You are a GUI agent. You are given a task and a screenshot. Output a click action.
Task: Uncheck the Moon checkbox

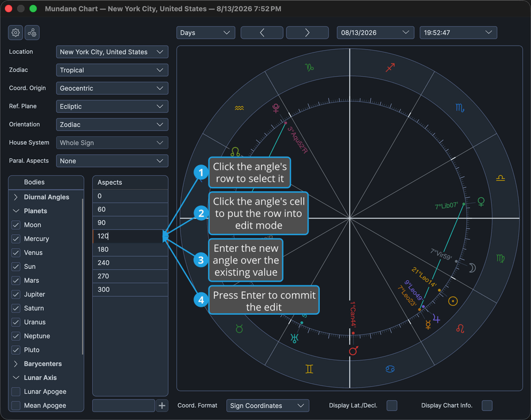[x=16, y=225]
